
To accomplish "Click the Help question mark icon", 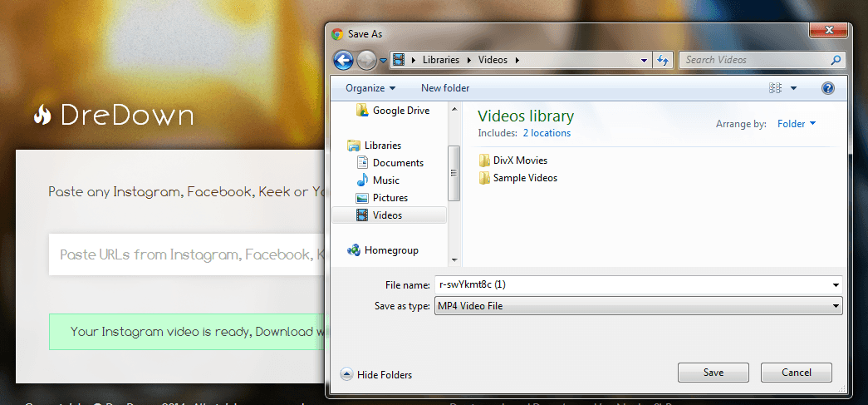I will tap(828, 88).
